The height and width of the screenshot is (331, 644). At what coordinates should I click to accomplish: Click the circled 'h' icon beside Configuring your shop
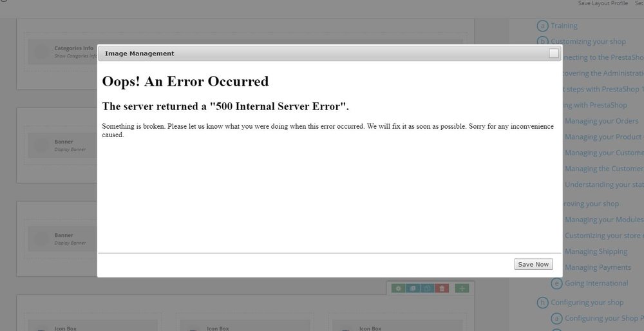(542, 303)
